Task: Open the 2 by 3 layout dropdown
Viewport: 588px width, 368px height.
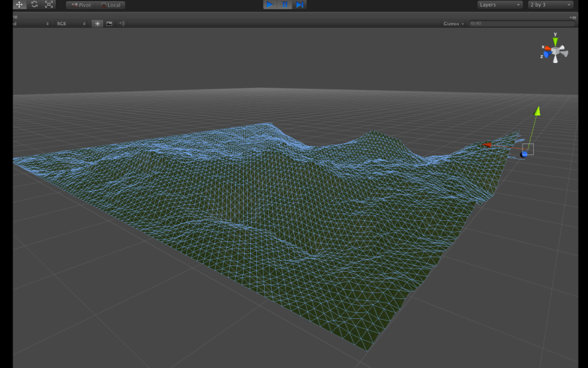Action: click(550, 5)
